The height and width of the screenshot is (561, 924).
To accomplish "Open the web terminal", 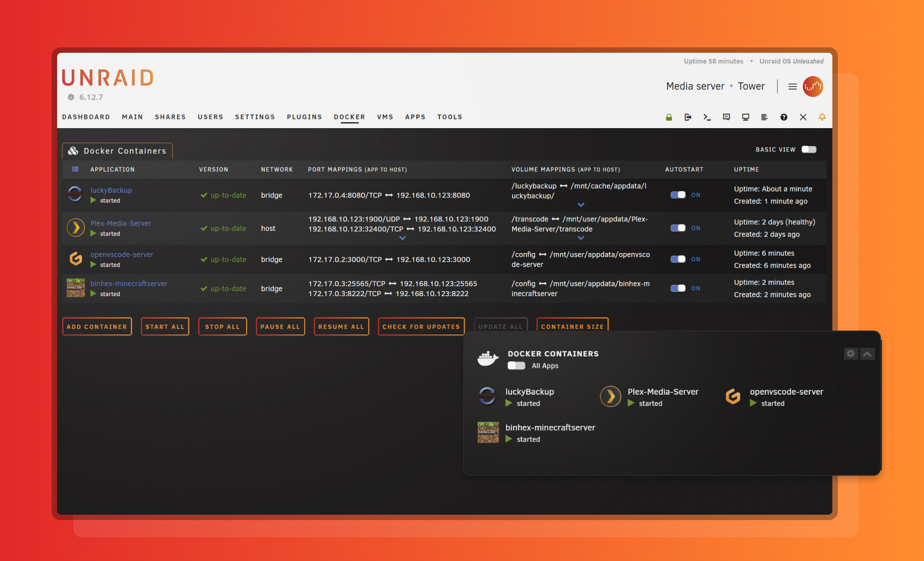I will coord(707,117).
